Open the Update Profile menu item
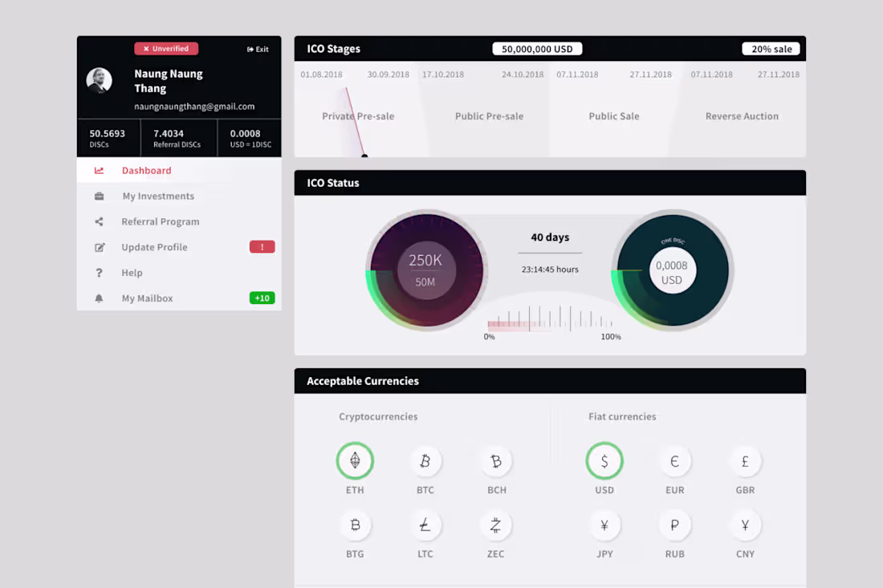This screenshot has width=883, height=588. [179, 247]
